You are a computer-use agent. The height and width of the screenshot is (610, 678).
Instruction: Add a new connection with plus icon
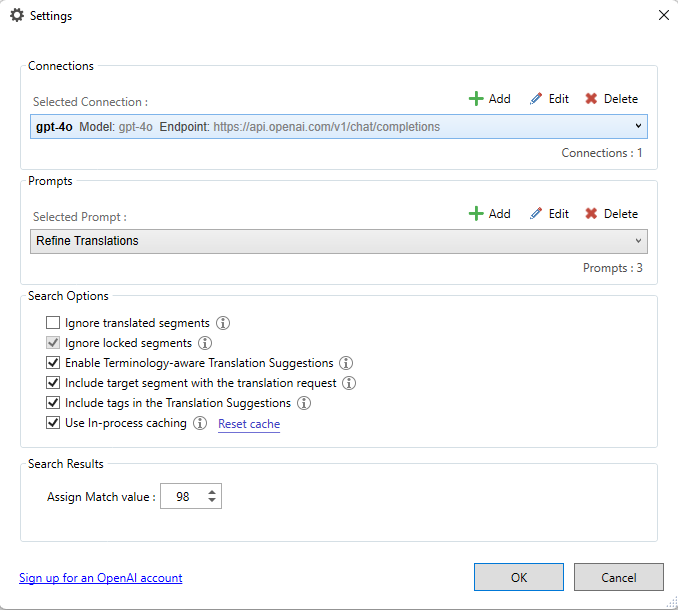click(489, 99)
